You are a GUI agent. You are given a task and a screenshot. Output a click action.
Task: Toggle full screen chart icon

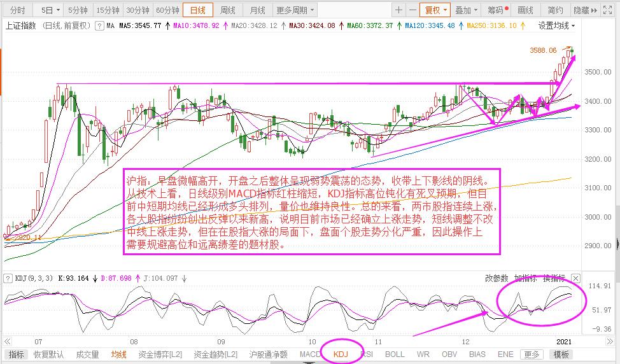(607, 10)
